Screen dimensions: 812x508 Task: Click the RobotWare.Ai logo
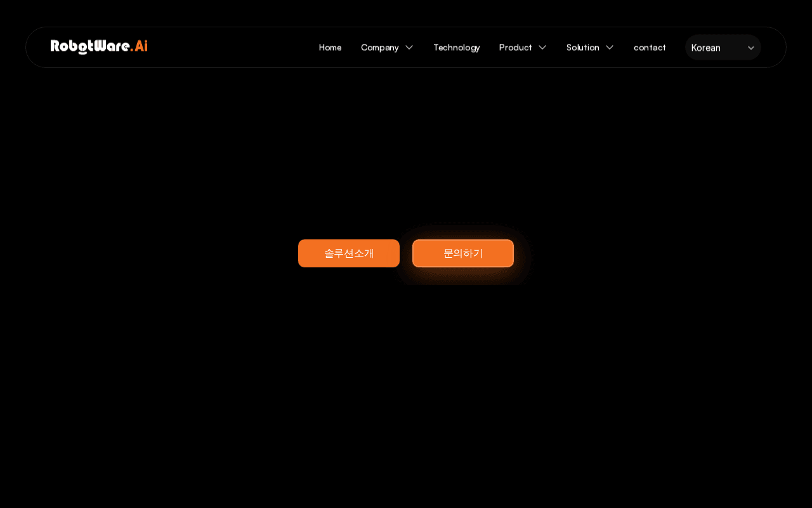99,47
